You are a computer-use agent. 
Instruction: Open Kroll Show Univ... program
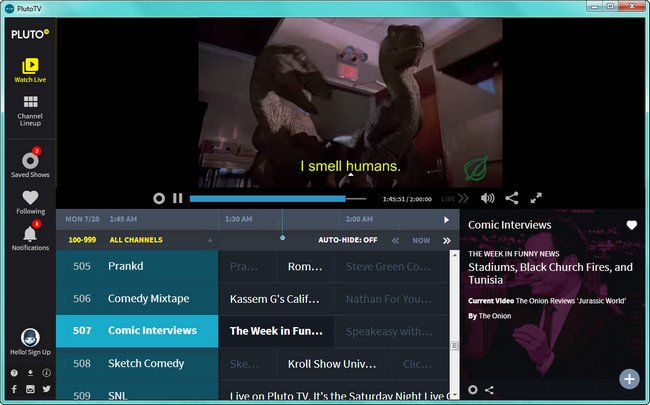pyautogui.click(x=334, y=364)
